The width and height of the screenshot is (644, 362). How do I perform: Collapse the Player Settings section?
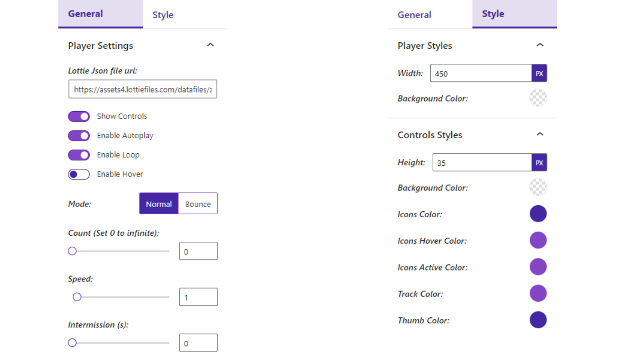[x=210, y=45]
